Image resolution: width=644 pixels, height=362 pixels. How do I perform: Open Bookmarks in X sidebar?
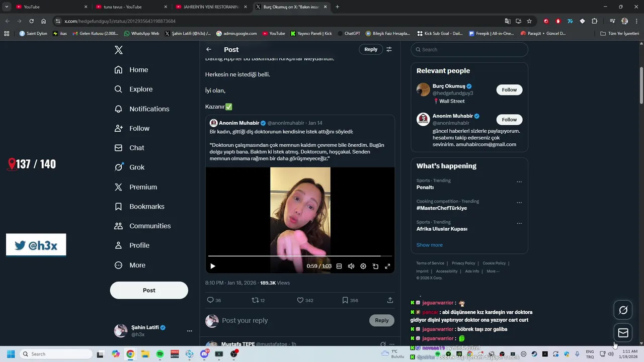[139, 207]
